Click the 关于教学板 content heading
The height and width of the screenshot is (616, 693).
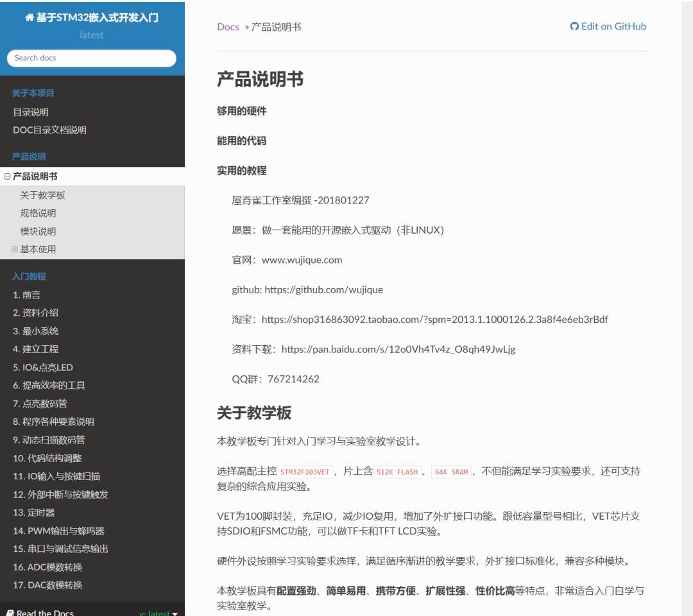pyautogui.click(x=254, y=413)
